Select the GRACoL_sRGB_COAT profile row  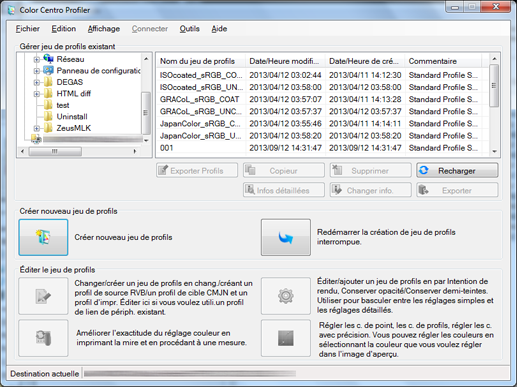coord(322,99)
